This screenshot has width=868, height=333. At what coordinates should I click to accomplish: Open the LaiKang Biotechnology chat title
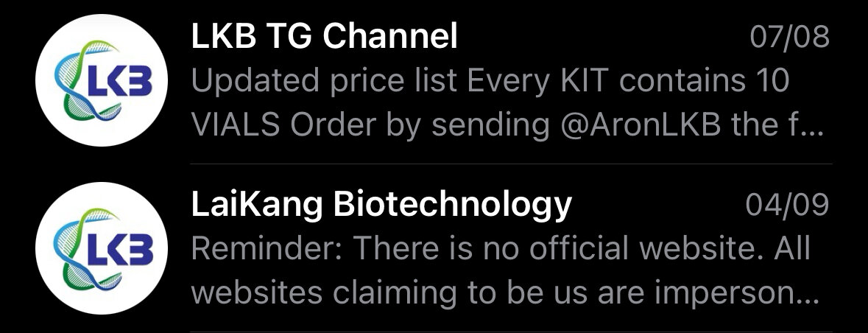coord(381,205)
